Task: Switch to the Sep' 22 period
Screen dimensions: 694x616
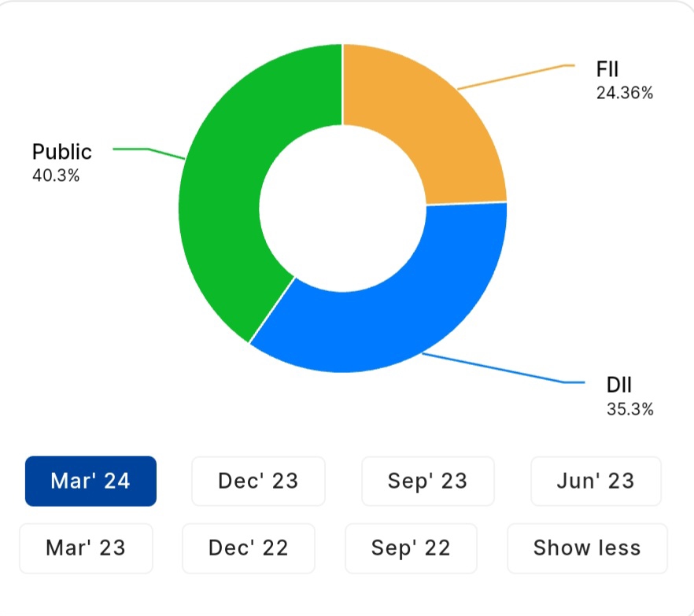Action: (411, 548)
